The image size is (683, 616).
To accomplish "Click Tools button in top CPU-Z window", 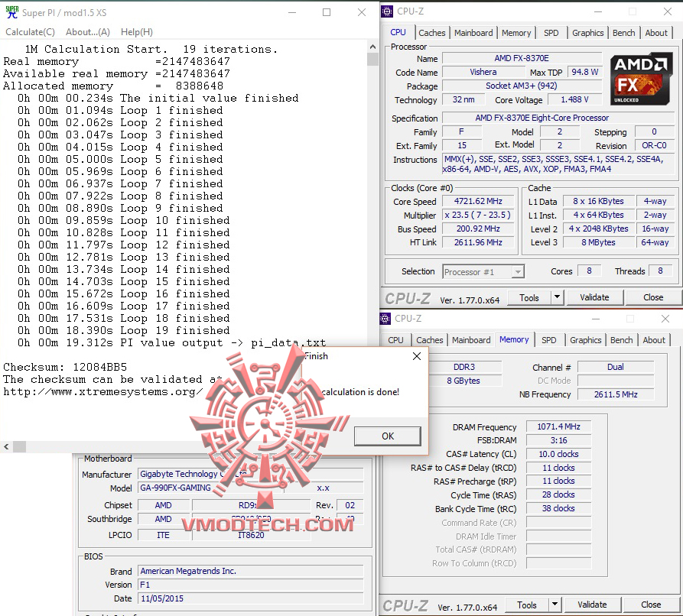I will point(529,298).
